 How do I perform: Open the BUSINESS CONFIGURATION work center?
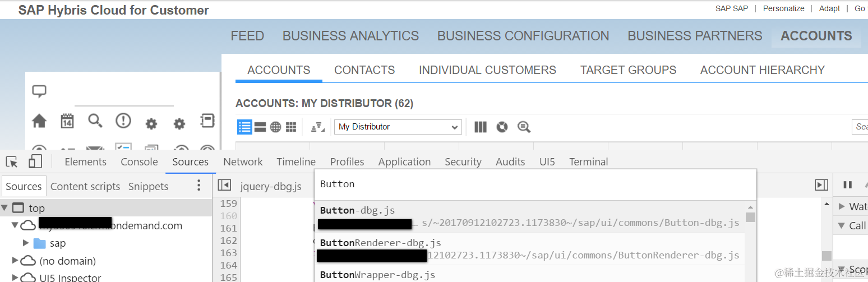coord(523,36)
